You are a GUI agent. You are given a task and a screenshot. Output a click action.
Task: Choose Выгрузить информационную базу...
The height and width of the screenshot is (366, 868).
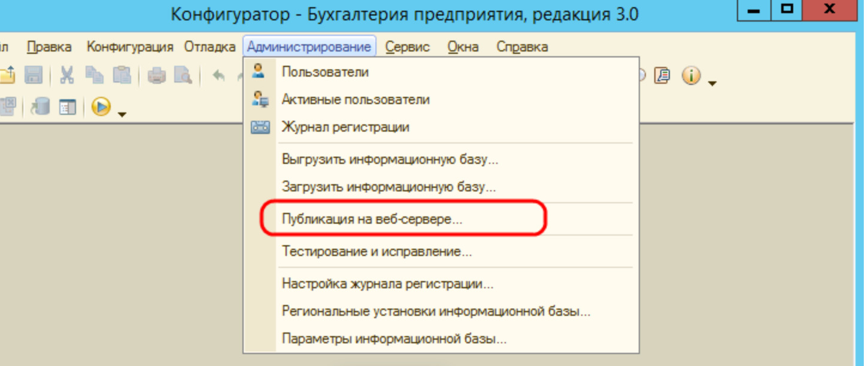tap(441, 160)
